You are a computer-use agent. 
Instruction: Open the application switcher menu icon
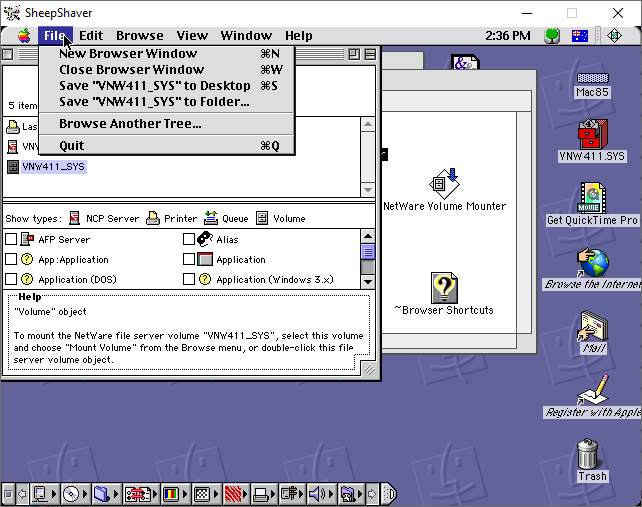pyautogui.click(x=614, y=36)
